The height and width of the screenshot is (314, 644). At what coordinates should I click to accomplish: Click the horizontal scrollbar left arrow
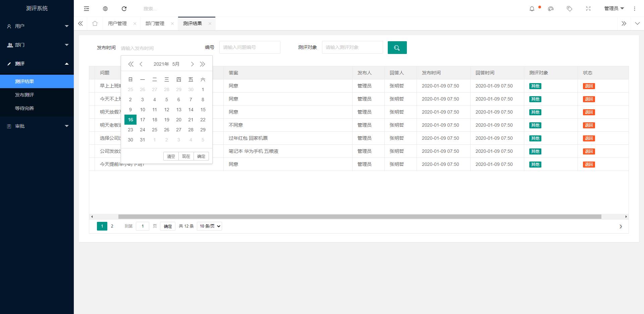(92, 217)
